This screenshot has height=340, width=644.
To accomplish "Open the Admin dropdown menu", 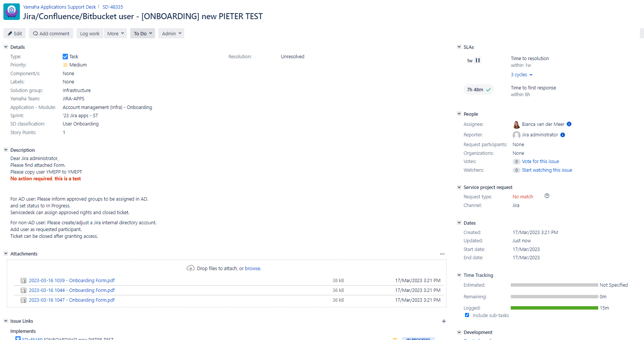I will (x=171, y=33).
